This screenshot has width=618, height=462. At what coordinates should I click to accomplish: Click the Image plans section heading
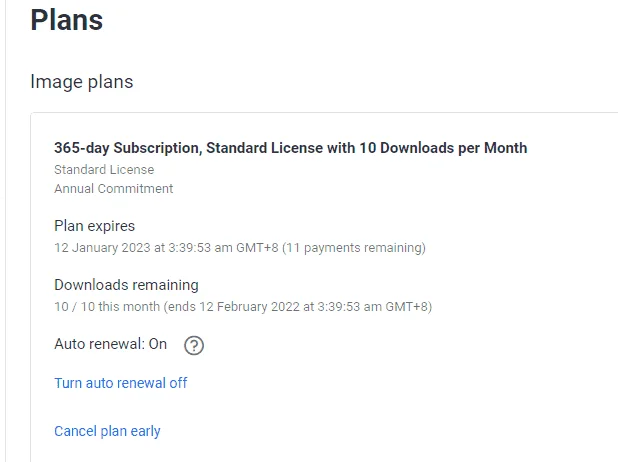click(x=82, y=82)
